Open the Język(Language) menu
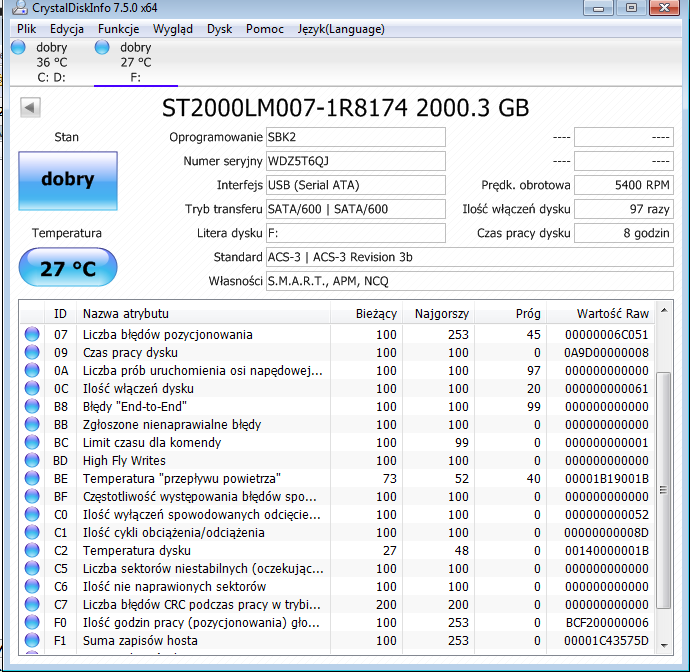The image size is (690, 672). click(341, 29)
